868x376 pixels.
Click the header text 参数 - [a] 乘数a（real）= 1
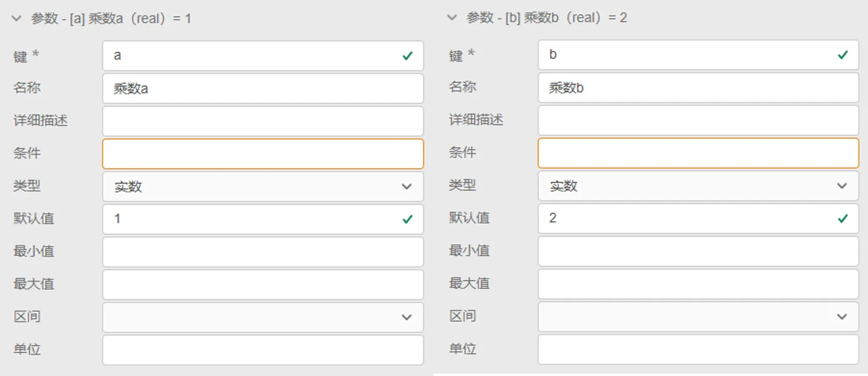click(x=111, y=18)
